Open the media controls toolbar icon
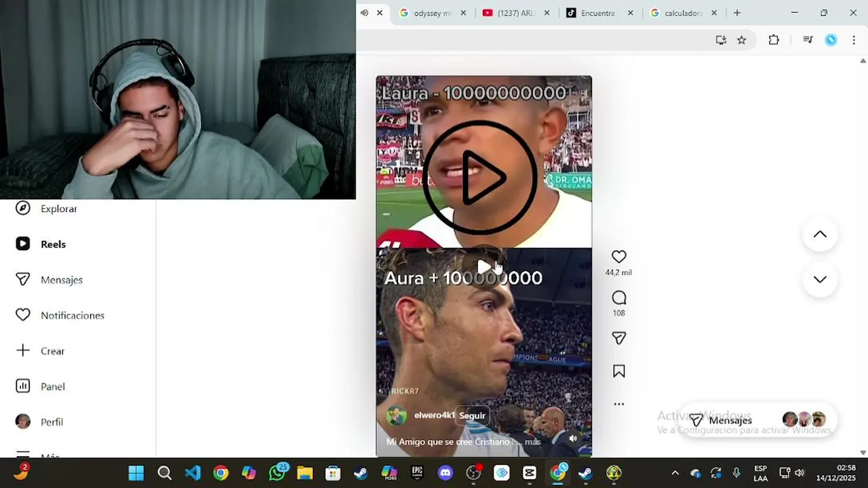Image resolution: width=868 pixels, height=488 pixels. point(808,40)
